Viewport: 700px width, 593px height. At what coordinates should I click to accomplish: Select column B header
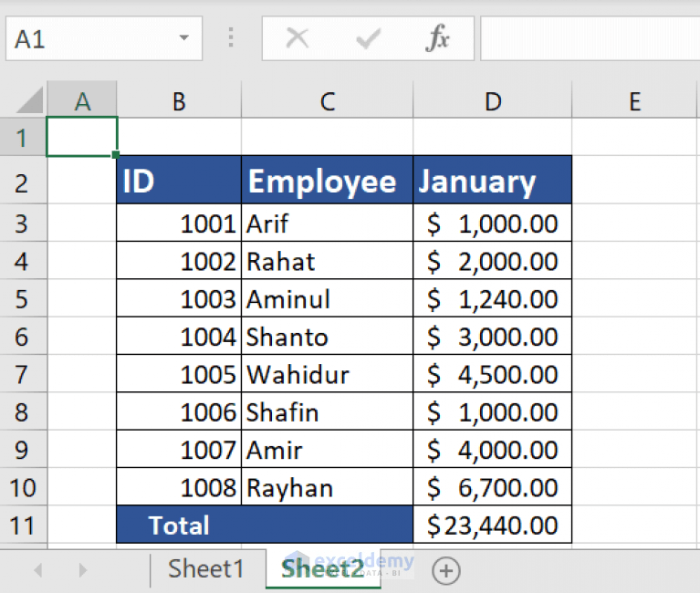179,100
